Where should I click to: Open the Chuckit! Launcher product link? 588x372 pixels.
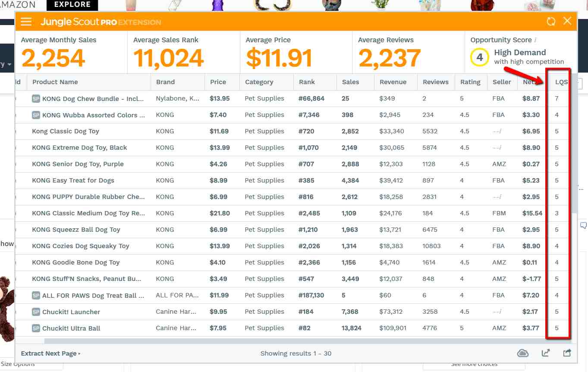coord(71,312)
